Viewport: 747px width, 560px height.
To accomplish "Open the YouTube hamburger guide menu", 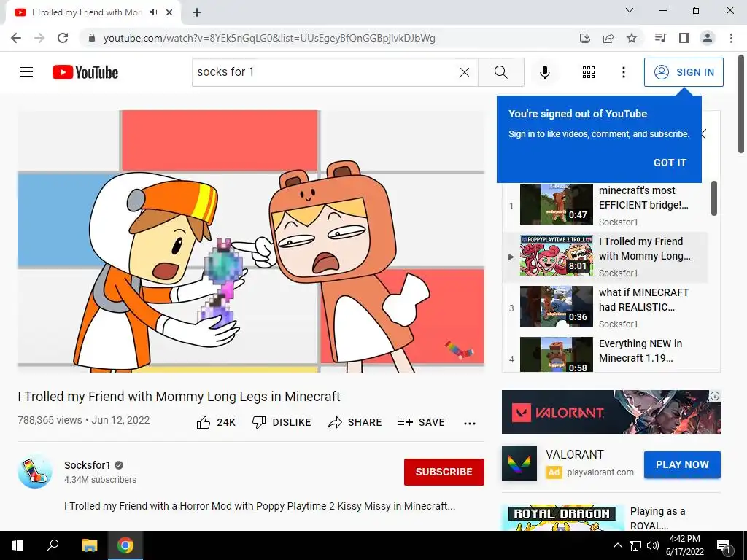I will pos(26,72).
